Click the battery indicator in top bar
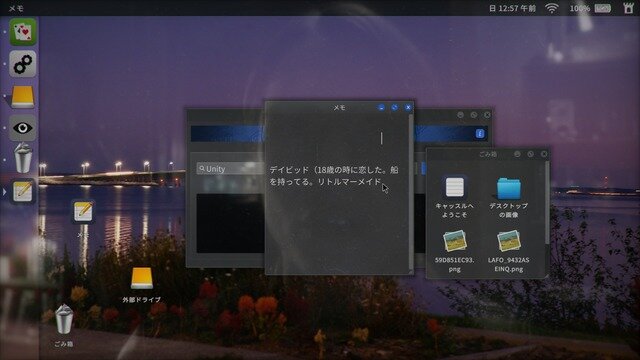This screenshot has width=640, height=360. point(603,8)
